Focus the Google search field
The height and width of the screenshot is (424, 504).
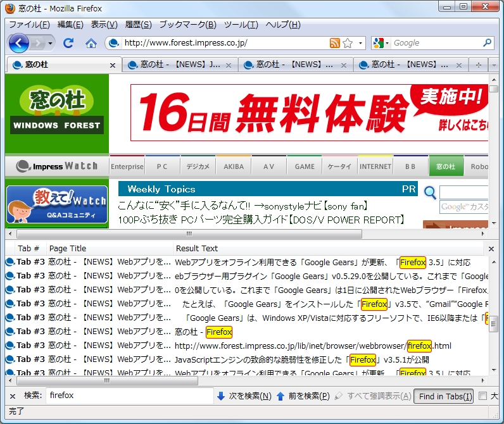(436, 43)
